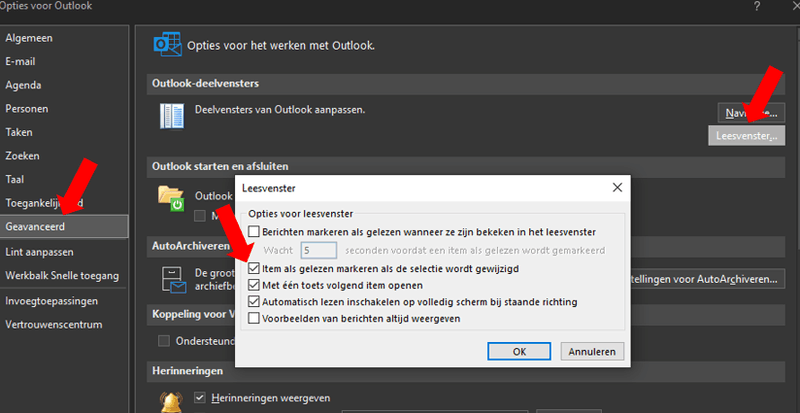Click the Deelvensters panes icon
The height and width of the screenshot is (413, 800).
pos(172,116)
